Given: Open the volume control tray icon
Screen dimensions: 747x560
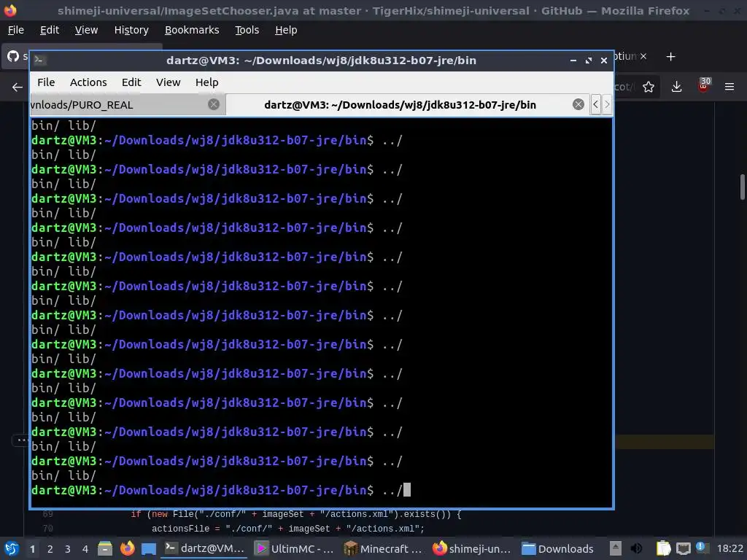Looking at the screenshot, I should pyautogui.click(x=636, y=548).
